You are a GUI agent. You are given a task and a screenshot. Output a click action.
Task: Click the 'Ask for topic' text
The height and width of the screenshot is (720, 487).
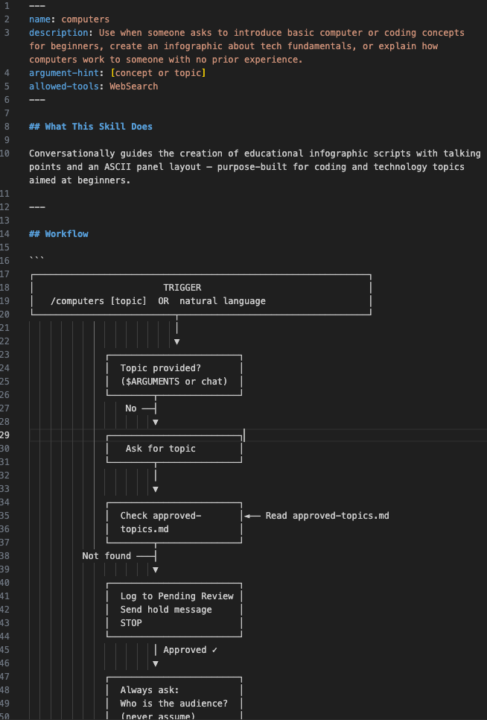[160, 449]
